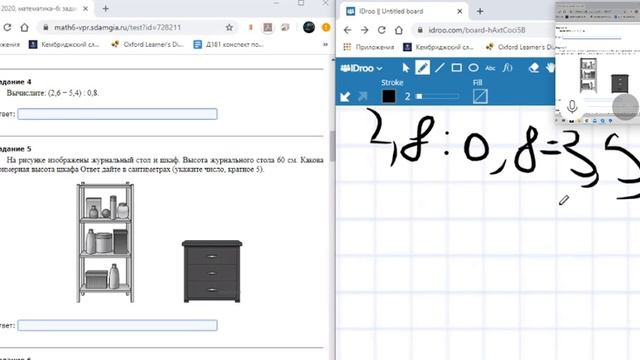Click the Задание 5 answer field
This screenshot has width=640, height=360.
tap(118, 325)
